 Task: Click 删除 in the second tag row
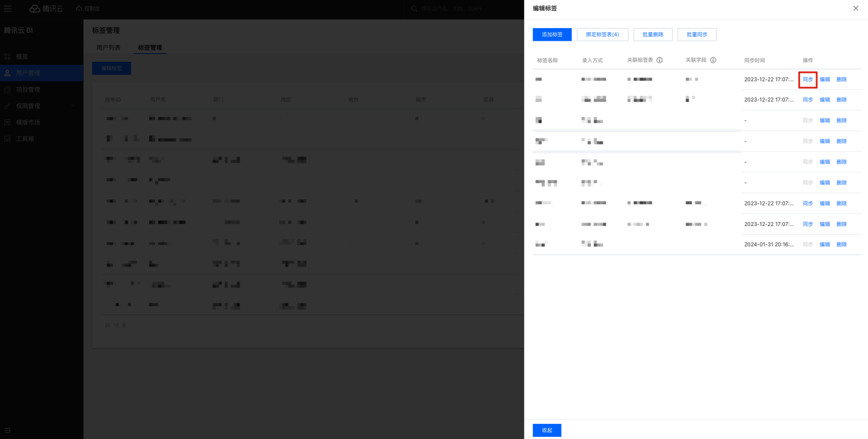pos(841,100)
